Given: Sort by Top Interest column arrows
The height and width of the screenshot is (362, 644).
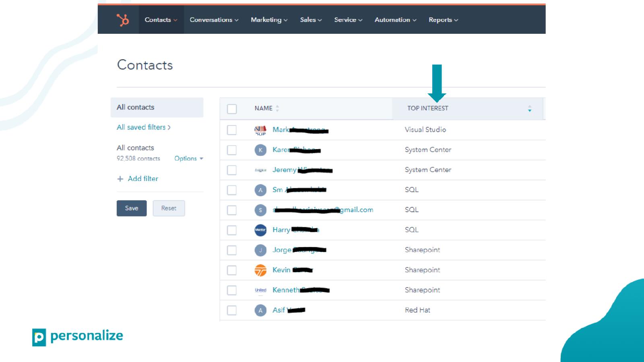Looking at the screenshot, I should [x=530, y=109].
